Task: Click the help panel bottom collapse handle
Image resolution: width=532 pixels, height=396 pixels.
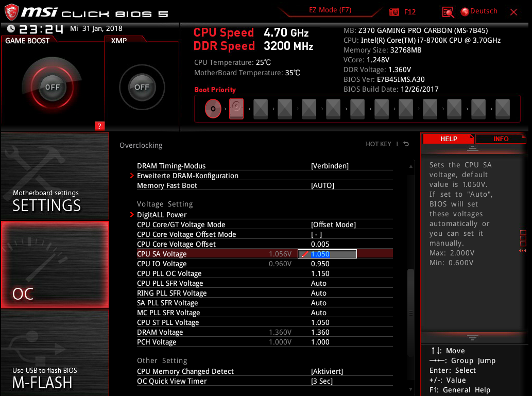Action: click(473, 337)
